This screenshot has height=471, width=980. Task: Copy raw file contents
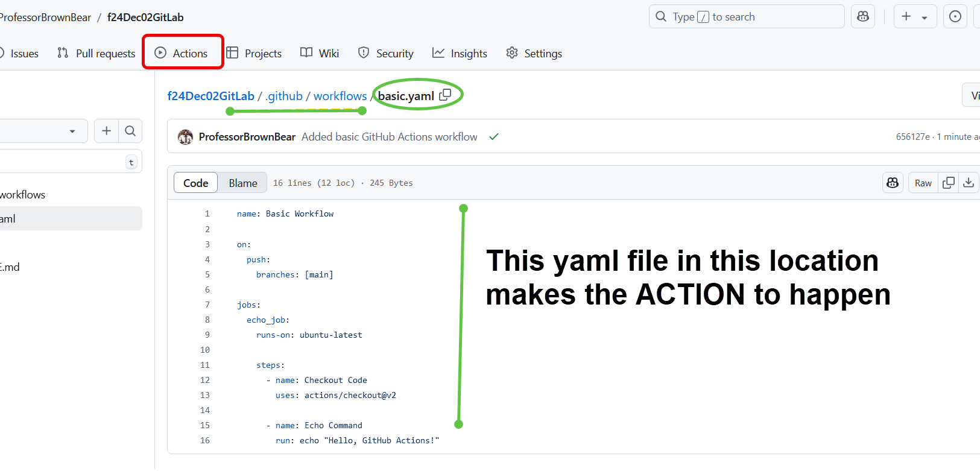coord(949,183)
